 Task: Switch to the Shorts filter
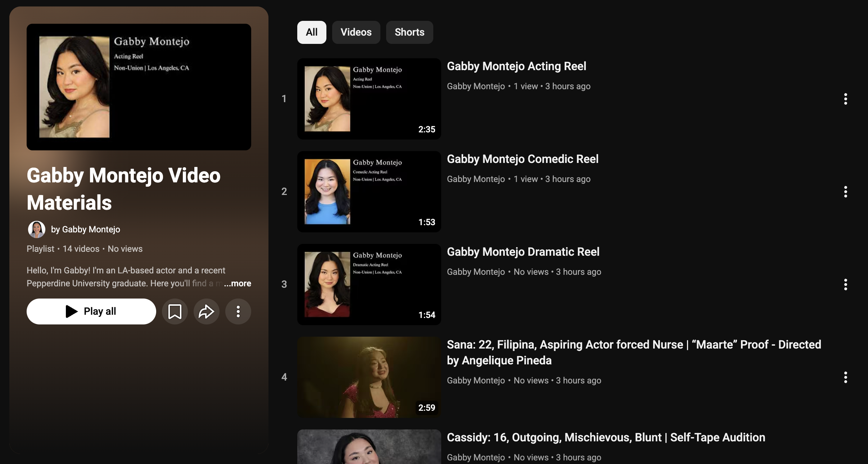coord(409,32)
